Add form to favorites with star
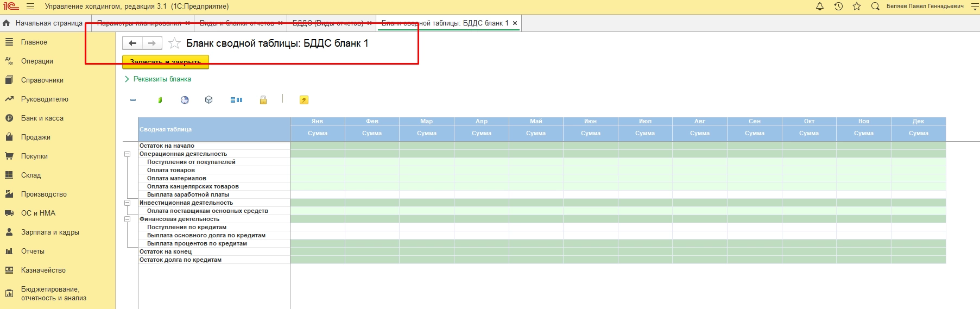 pos(174,43)
